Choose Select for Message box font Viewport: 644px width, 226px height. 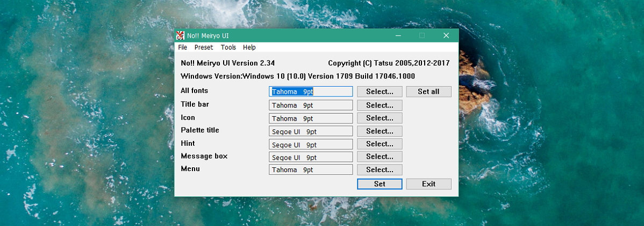tap(380, 157)
